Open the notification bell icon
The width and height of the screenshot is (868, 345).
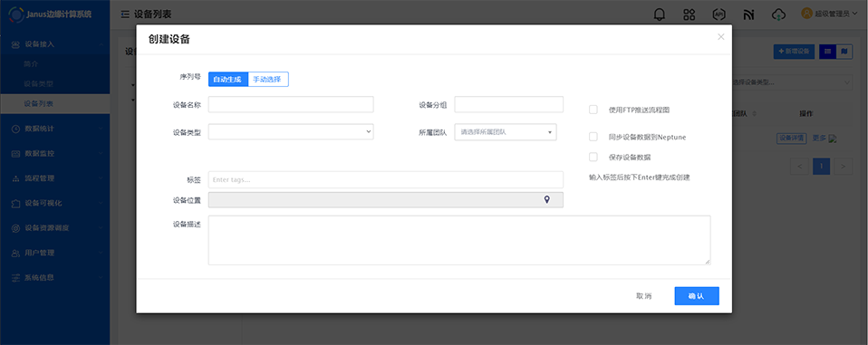[x=660, y=14]
